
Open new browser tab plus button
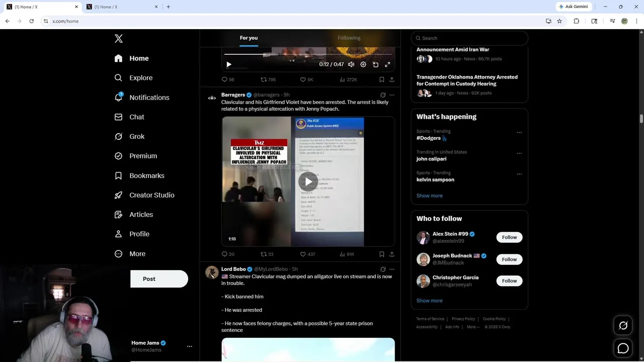click(x=168, y=7)
